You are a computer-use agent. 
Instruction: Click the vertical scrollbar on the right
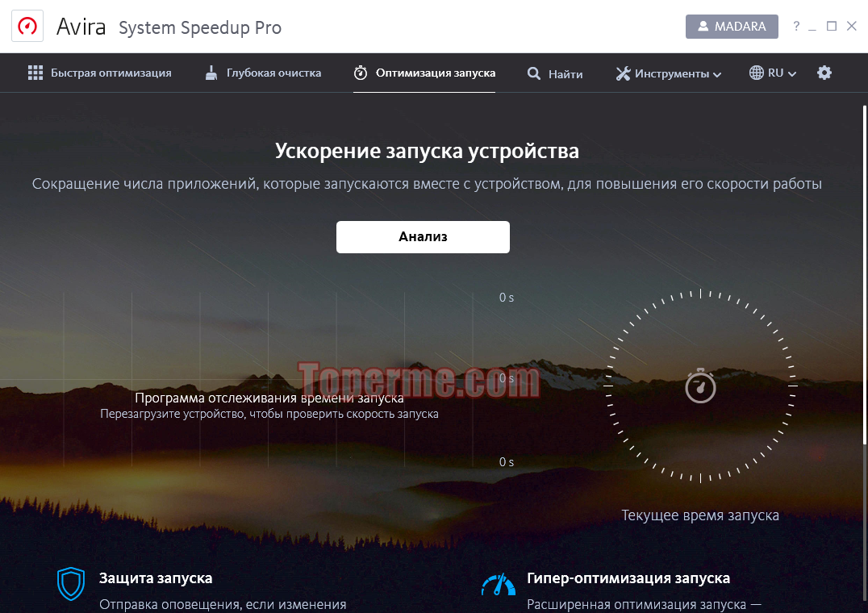click(x=865, y=274)
